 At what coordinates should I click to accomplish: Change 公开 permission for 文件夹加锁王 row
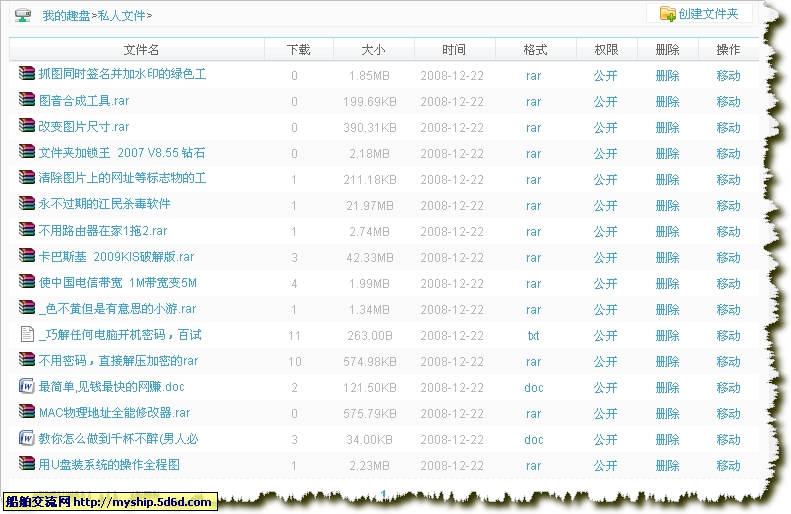point(605,153)
